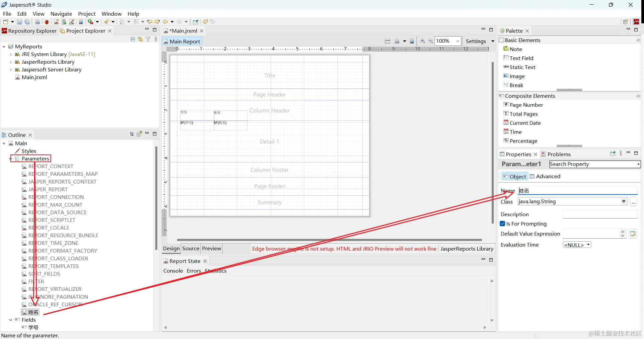The height and width of the screenshot is (339, 644).
Task: Select the Image tool in the Palette
Action: click(514, 76)
